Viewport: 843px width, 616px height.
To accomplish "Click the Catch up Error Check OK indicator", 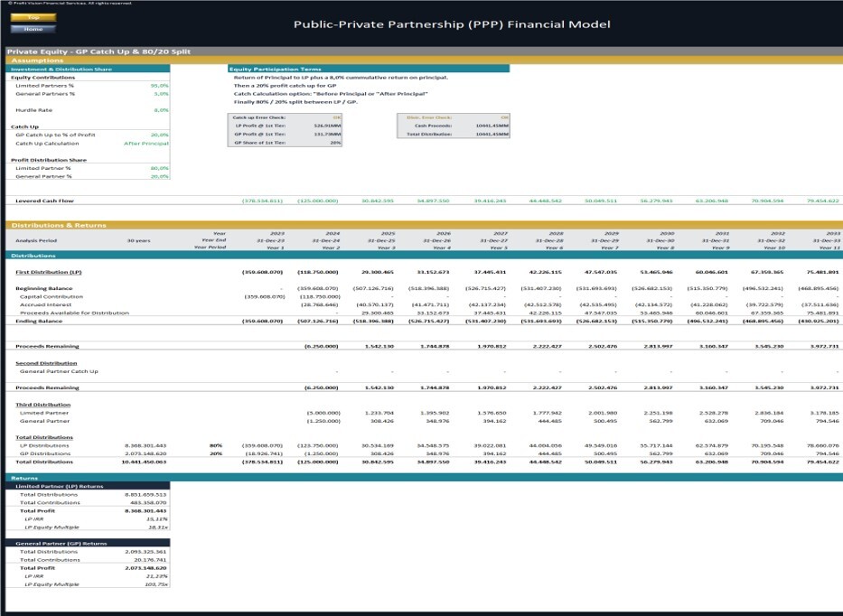I will pyautogui.click(x=337, y=116).
